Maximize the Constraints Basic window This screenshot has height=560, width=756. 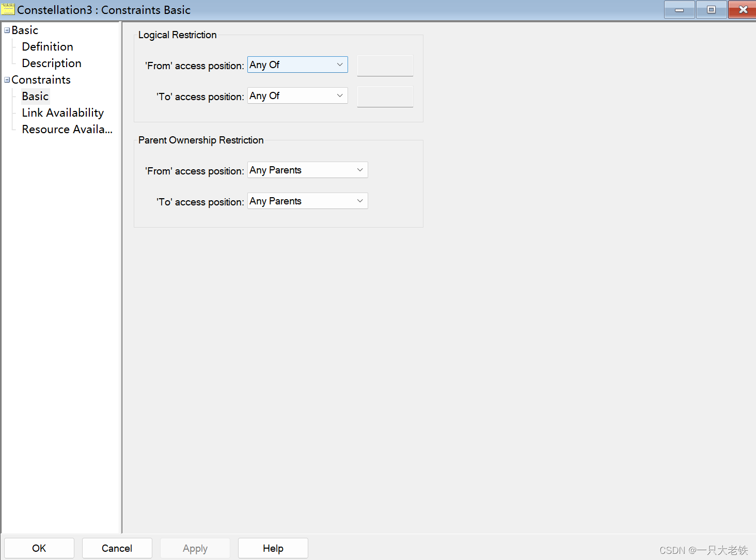click(x=711, y=9)
